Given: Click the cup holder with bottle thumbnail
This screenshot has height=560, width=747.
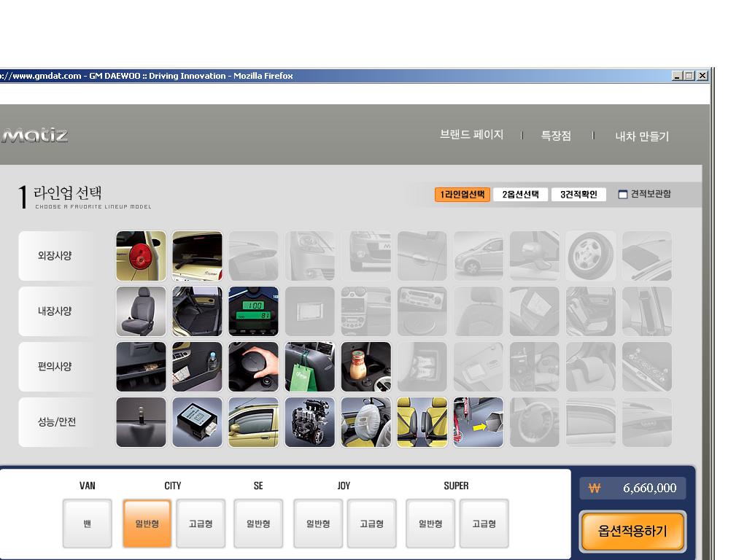Looking at the screenshot, I should pos(365,367).
